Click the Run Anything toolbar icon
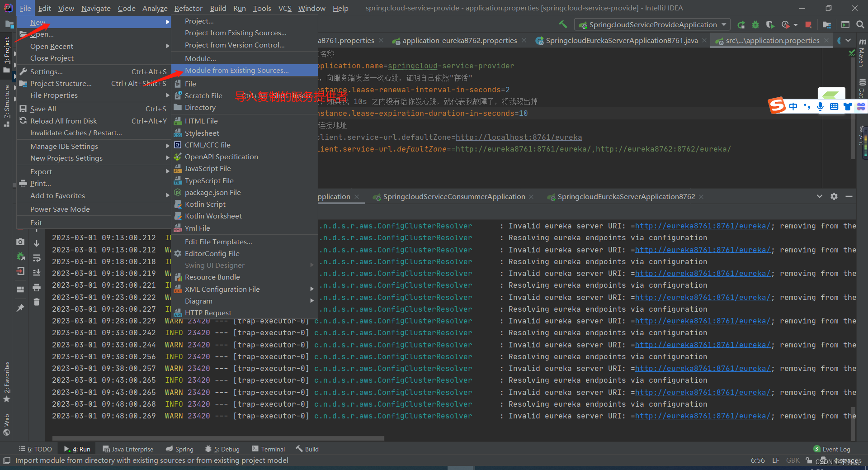Viewport: 868px width, 470px height. point(845,24)
